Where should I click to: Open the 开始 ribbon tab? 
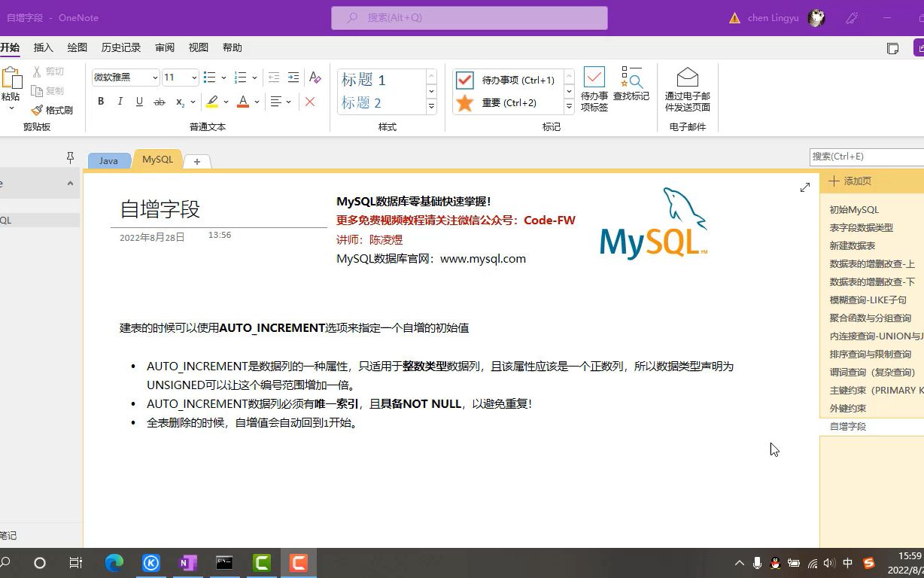(x=9, y=47)
